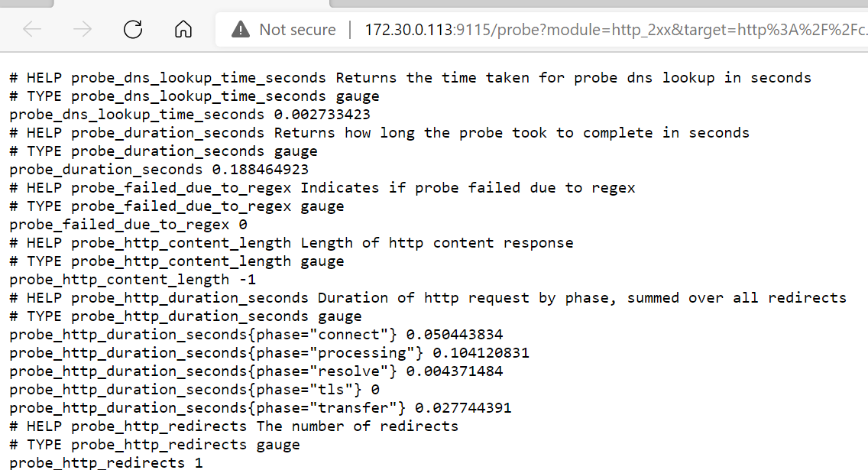Click the probe_dns_lookup_time_seconds value 0.002733423
This screenshot has width=868, height=470.
tap(322, 115)
